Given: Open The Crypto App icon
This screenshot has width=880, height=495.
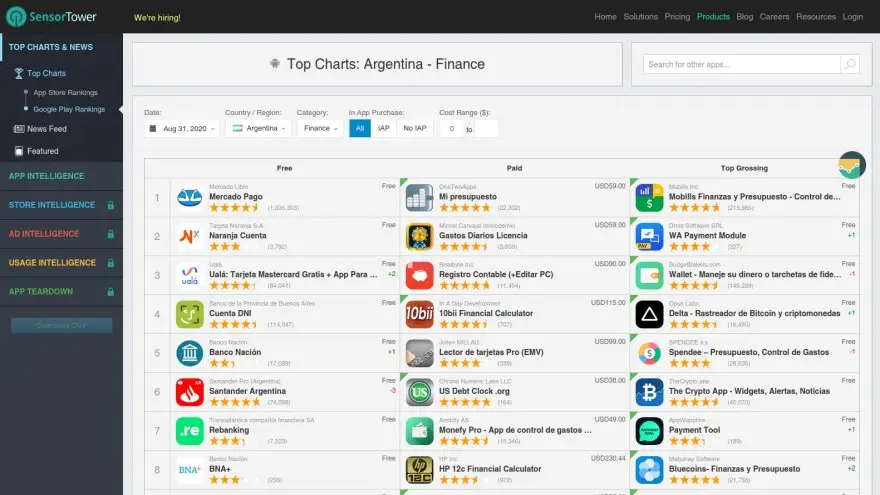Looking at the screenshot, I should coord(649,392).
